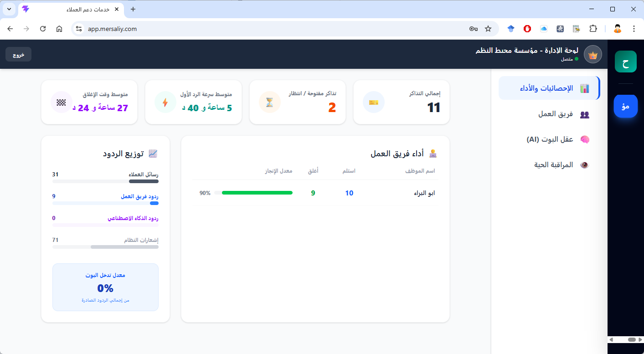Click the app.mersaliy.com address bar
Screen dimensions: 644x354
[x=113, y=28]
